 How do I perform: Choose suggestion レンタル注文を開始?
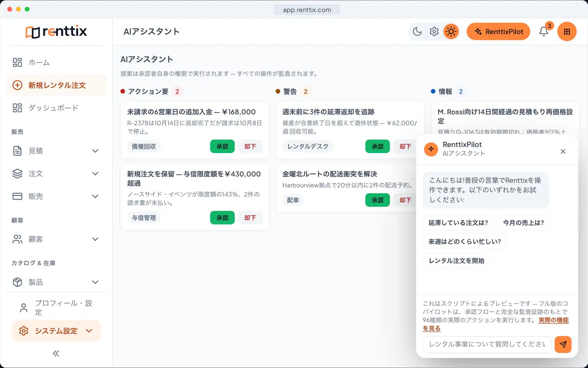coord(456,261)
